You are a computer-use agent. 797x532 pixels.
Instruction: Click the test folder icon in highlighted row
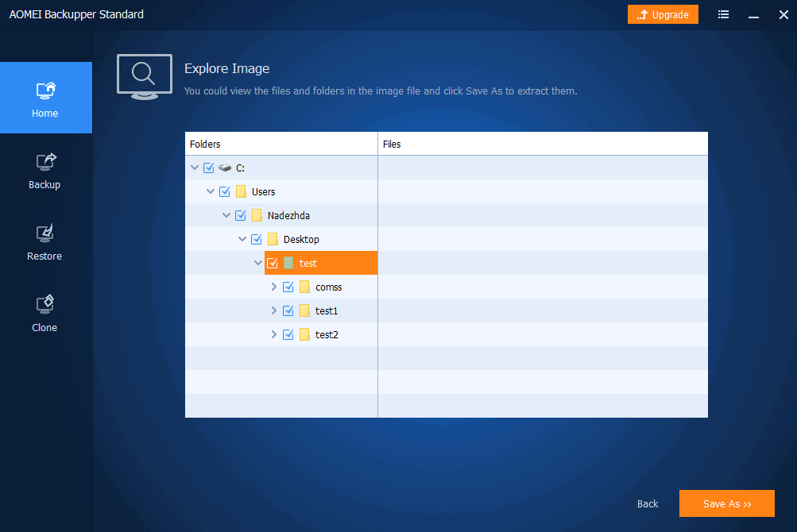288,263
